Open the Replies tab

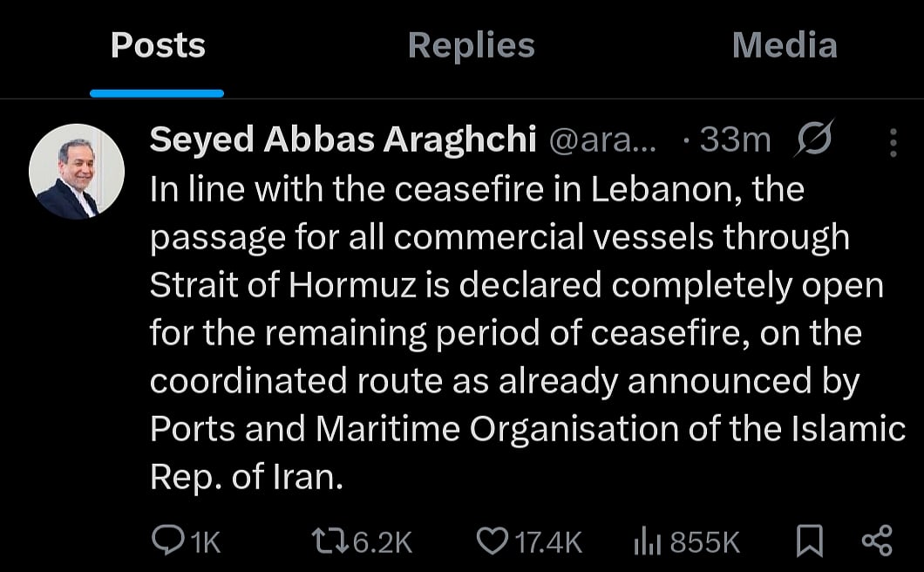[471, 46]
